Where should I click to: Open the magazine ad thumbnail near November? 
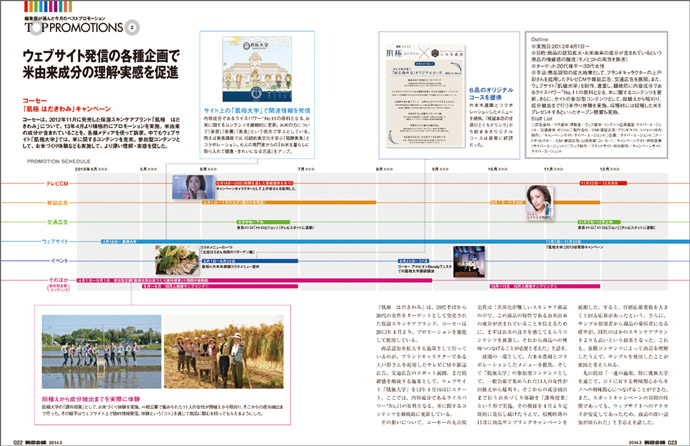coord(540,203)
